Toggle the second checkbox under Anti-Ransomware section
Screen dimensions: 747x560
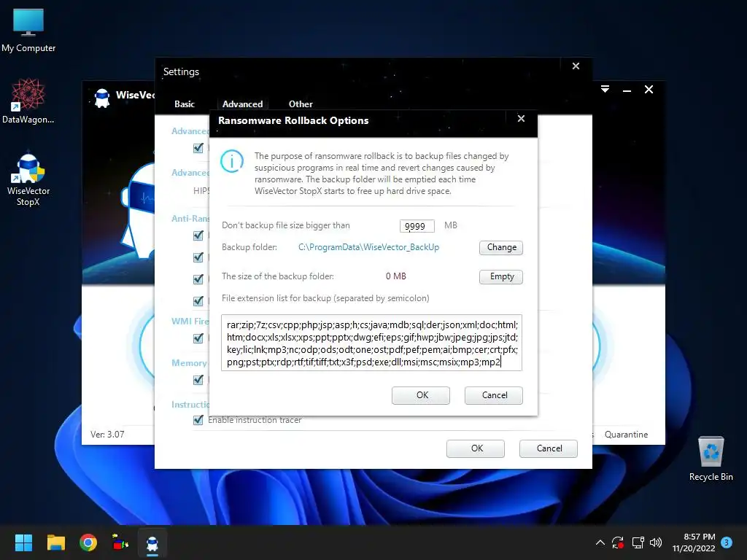[198, 257]
